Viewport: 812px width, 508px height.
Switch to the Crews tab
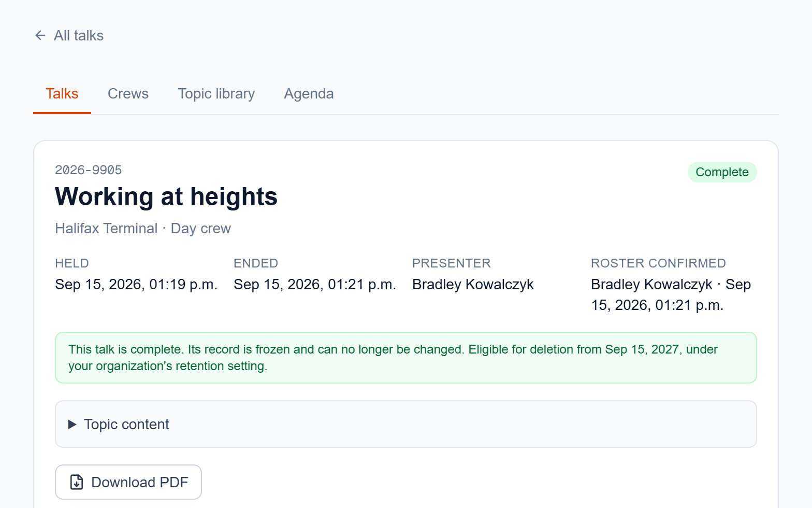tap(128, 94)
